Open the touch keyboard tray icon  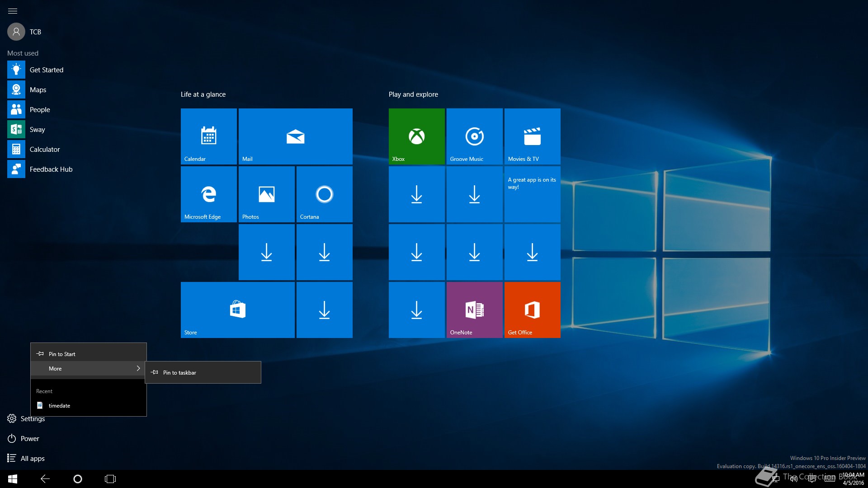(x=830, y=479)
